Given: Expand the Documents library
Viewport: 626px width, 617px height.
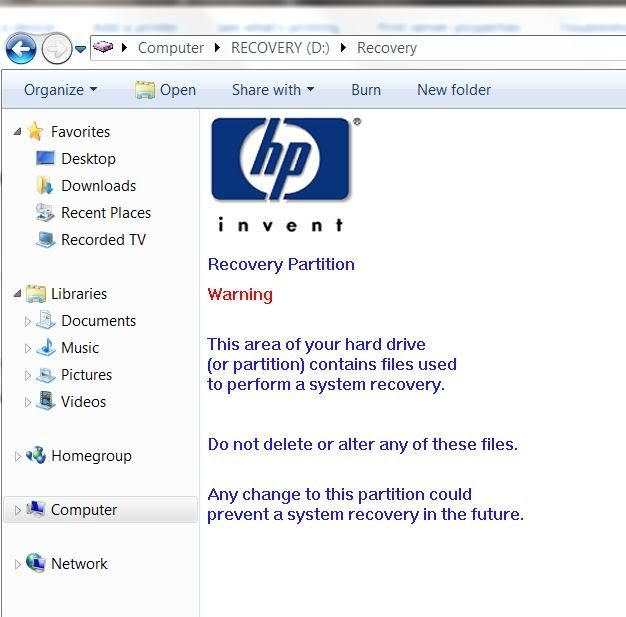Looking at the screenshot, I should pos(28,321).
